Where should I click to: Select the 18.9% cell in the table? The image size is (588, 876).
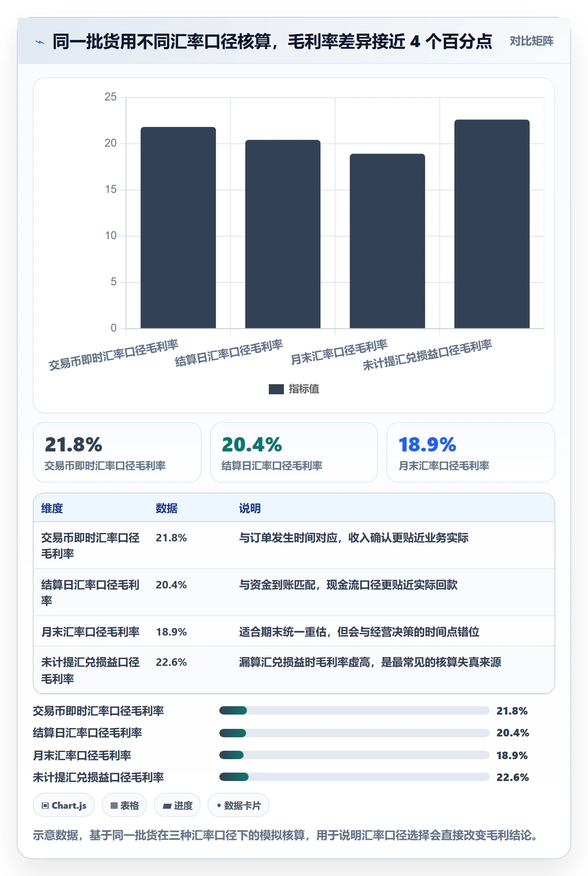click(x=171, y=632)
